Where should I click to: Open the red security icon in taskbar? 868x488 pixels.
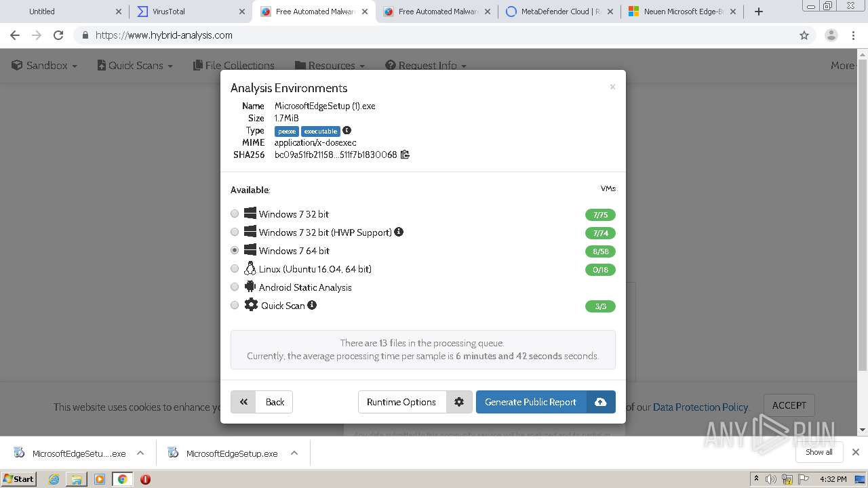coord(145,479)
